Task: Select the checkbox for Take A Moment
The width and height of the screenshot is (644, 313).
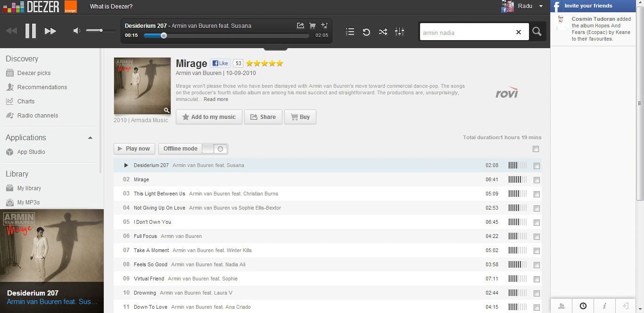Action: (537, 251)
